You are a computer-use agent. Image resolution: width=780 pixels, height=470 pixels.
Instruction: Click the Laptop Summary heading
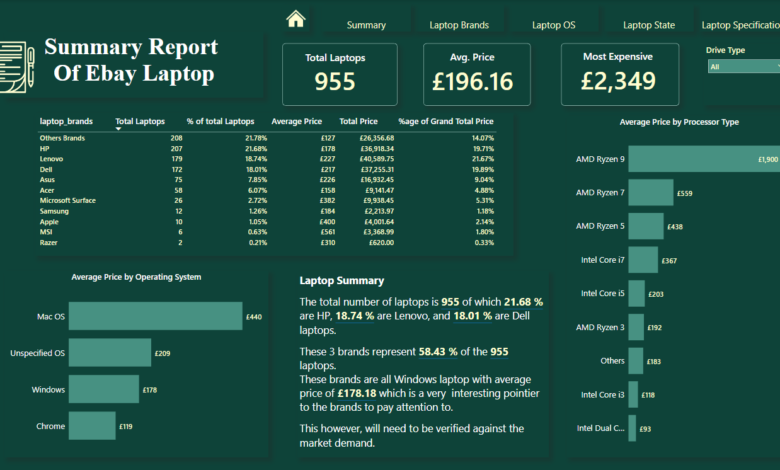pyautogui.click(x=342, y=281)
